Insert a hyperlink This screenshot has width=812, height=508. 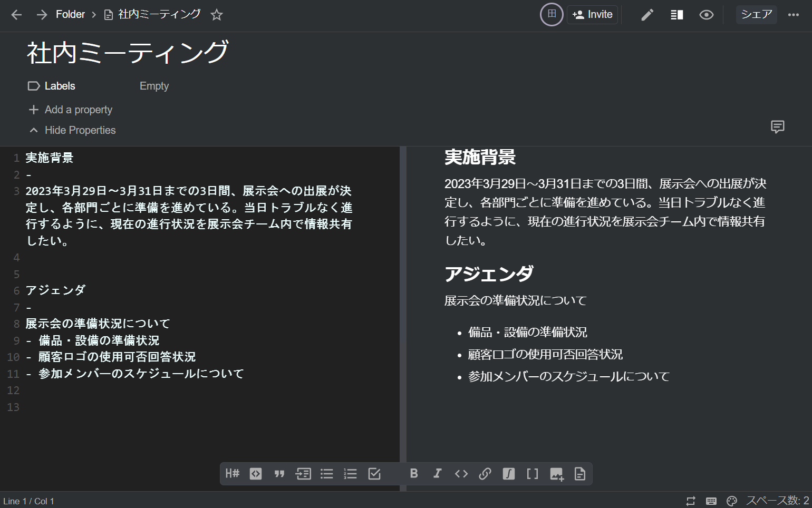coord(485,474)
